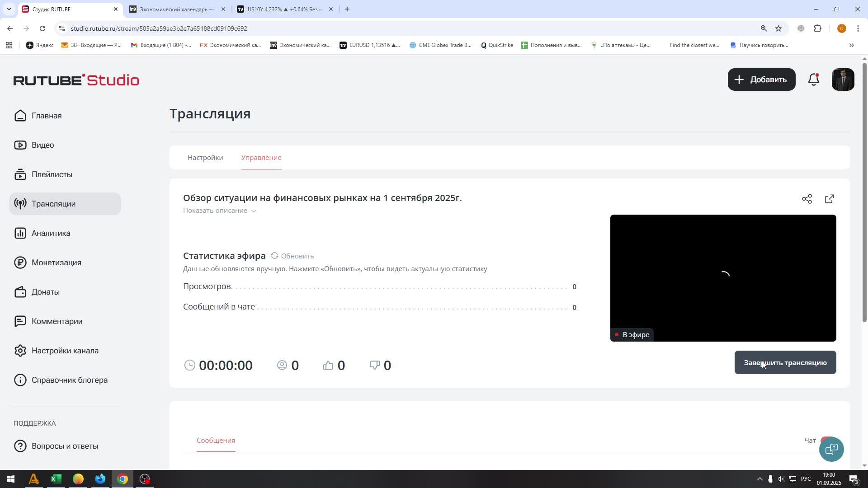
Task: Open the stream in a new window icon
Action: coord(829,199)
